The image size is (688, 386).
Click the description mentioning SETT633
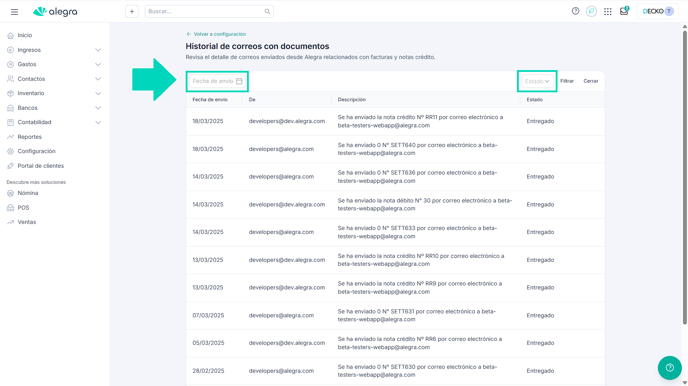[x=417, y=232]
